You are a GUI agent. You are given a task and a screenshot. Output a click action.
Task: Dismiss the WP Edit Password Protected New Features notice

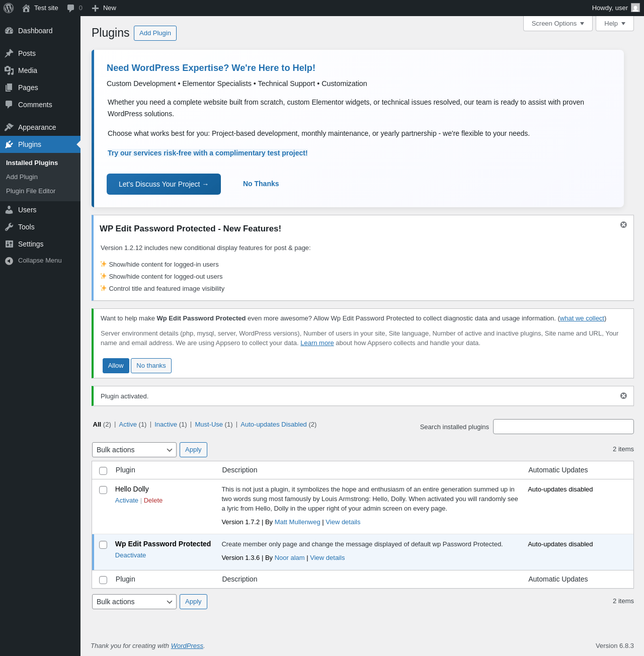tap(623, 225)
